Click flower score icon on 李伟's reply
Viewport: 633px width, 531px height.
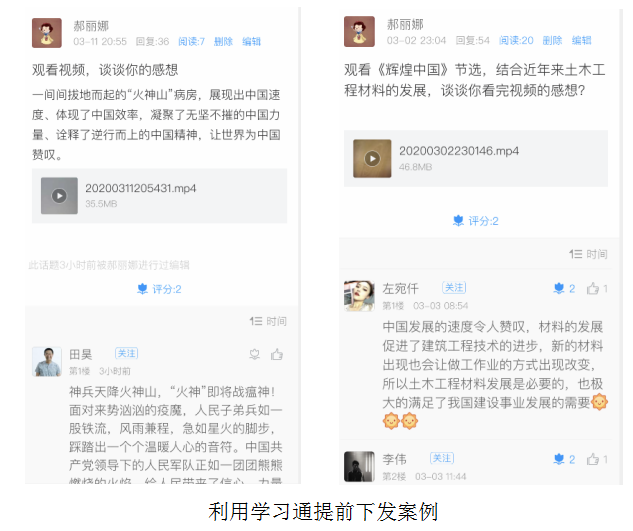point(559,459)
